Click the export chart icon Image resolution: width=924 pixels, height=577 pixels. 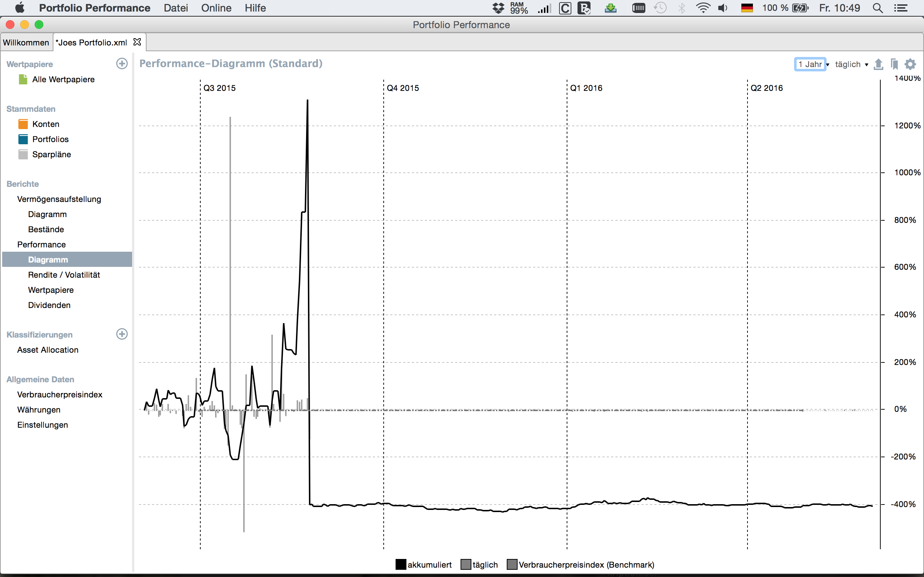(878, 64)
